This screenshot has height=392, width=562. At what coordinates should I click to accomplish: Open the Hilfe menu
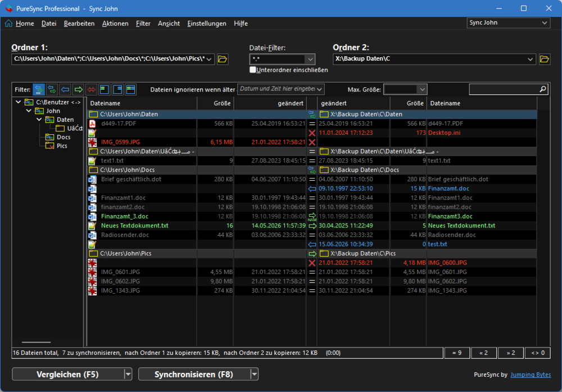pyautogui.click(x=241, y=23)
